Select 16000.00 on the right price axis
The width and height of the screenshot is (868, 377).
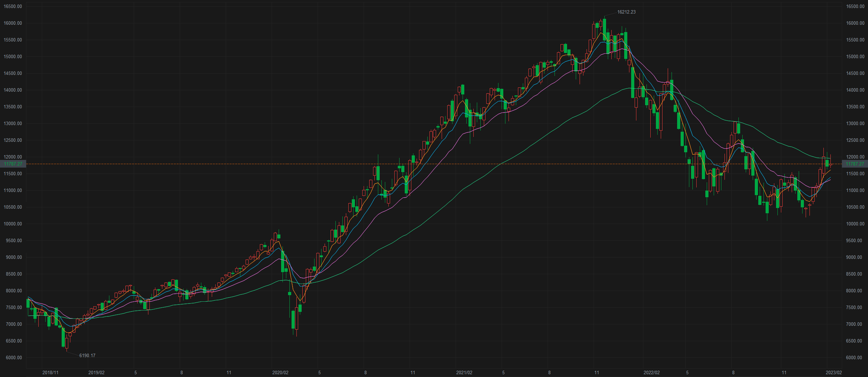855,23
